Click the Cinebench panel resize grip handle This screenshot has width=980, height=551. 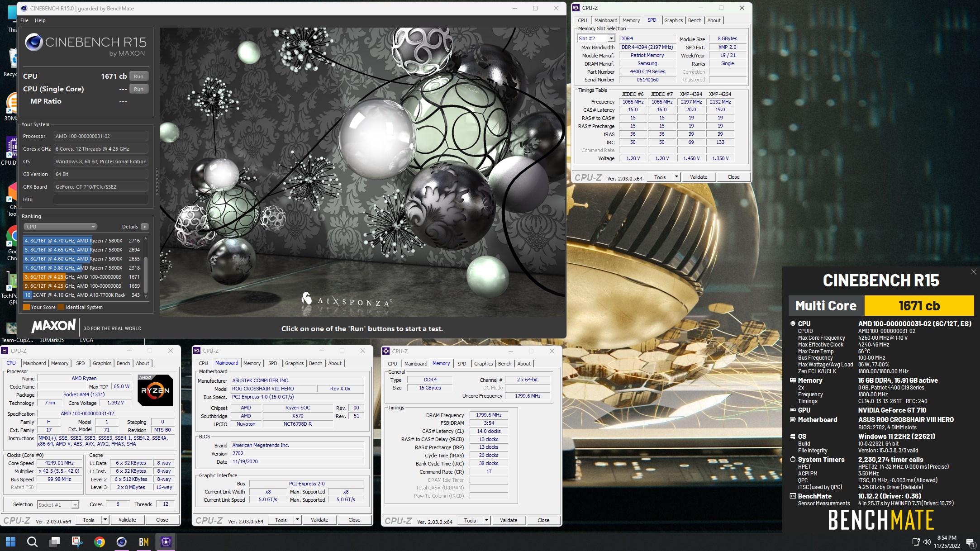(157, 181)
